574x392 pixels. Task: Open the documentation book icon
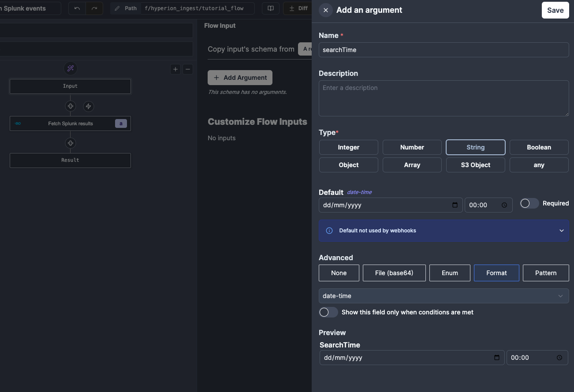pyautogui.click(x=270, y=8)
